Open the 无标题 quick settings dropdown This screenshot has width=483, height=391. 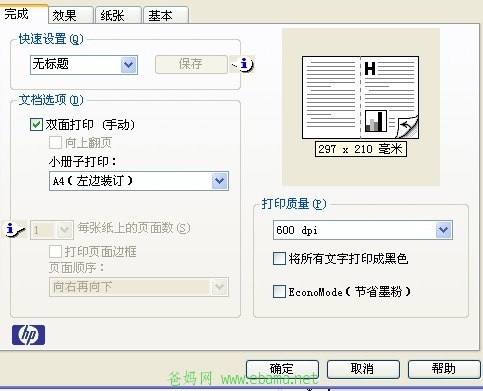point(84,65)
